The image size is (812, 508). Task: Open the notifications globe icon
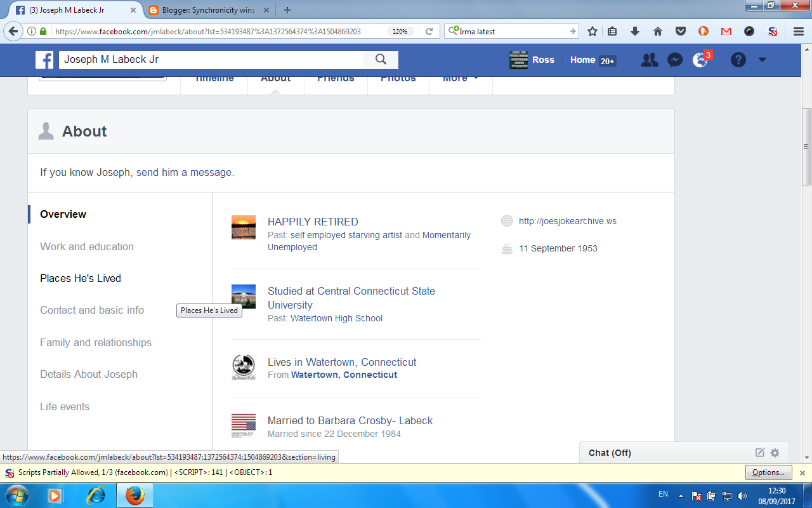tap(700, 60)
